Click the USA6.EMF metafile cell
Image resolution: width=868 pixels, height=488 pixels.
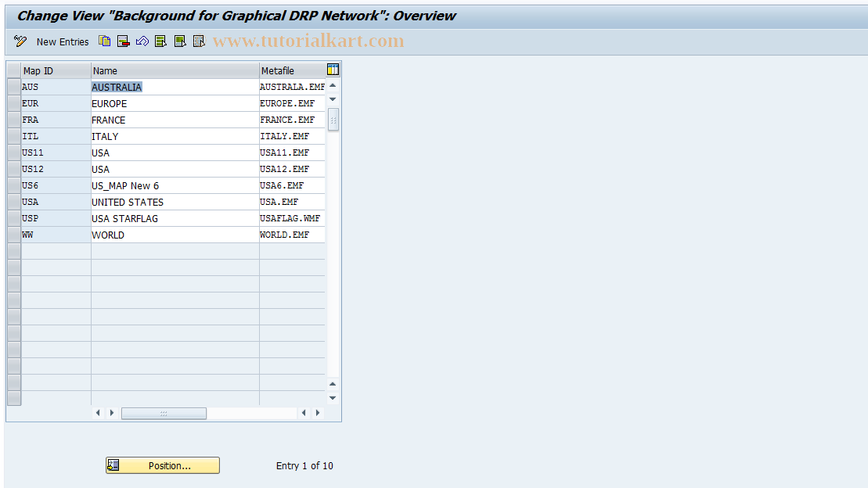click(x=292, y=185)
